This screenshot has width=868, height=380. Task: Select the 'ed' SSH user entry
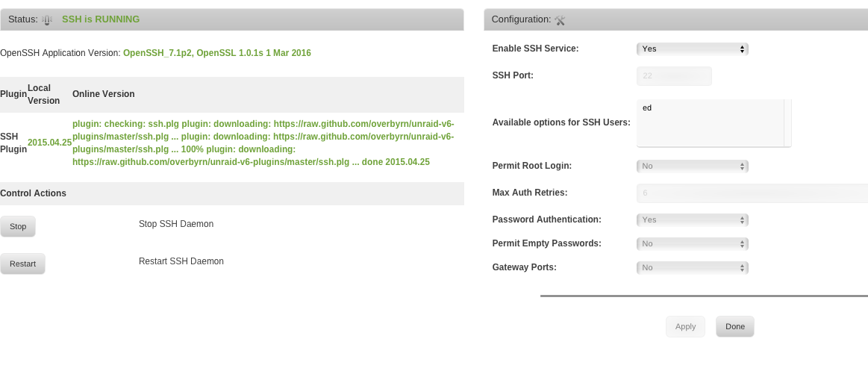(x=647, y=108)
